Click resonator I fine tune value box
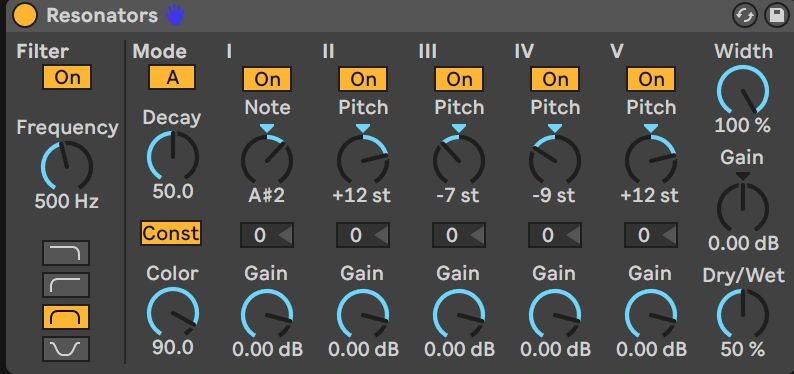The width and height of the screenshot is (794, 374). click(267, 235)
